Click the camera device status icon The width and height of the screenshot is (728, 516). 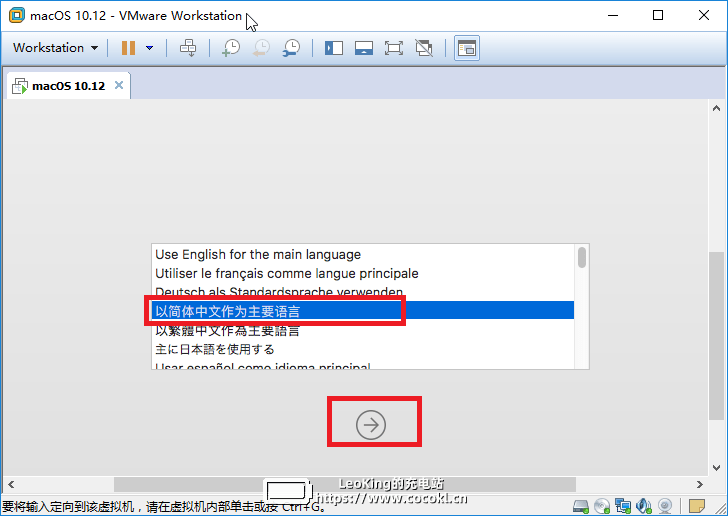click(x=665, y=506)
